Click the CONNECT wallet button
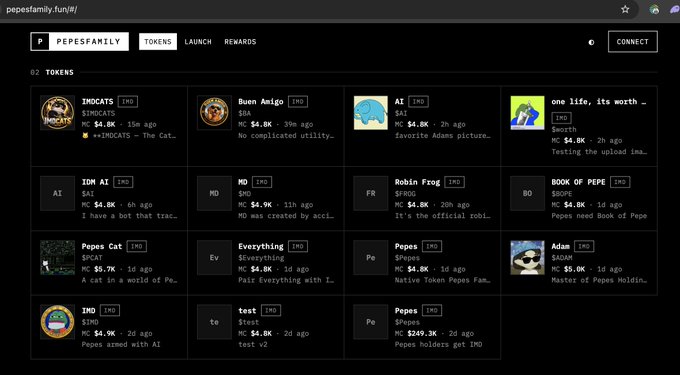Viewport: 680px width, 375px height. [x=633, y=42]
